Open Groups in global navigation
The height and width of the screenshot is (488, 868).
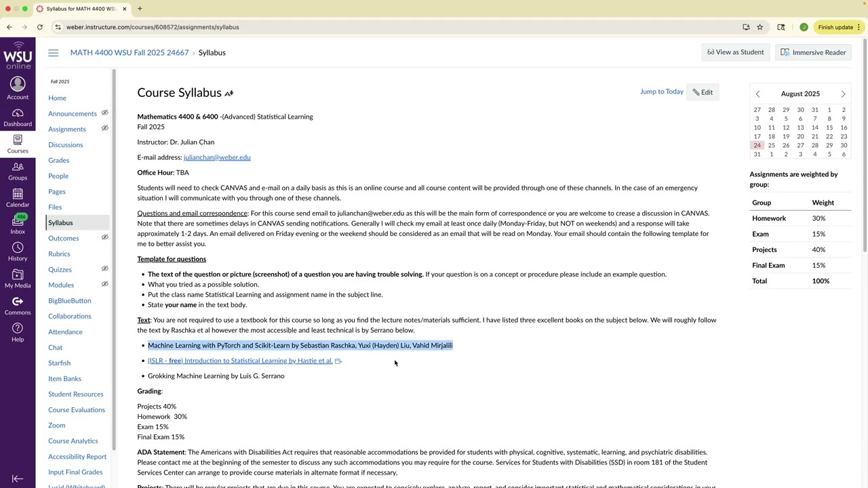click(x=18, y=171)
